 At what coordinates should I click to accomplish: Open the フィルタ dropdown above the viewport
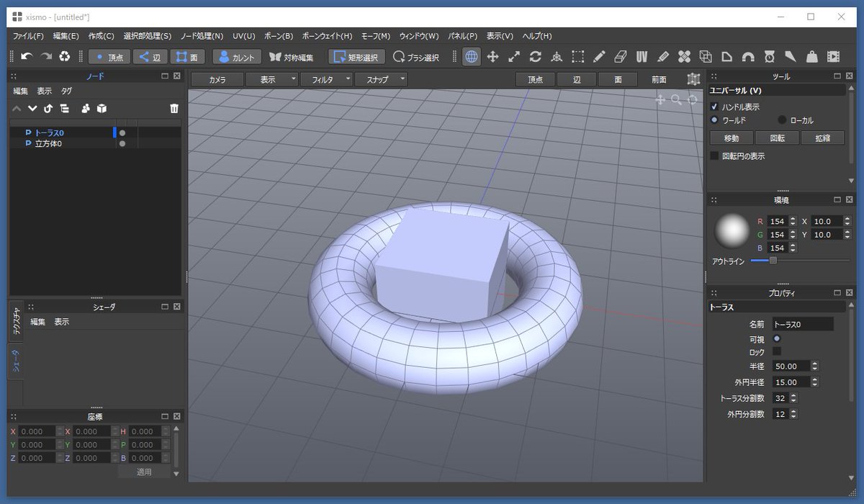click(x=326, y=79)
